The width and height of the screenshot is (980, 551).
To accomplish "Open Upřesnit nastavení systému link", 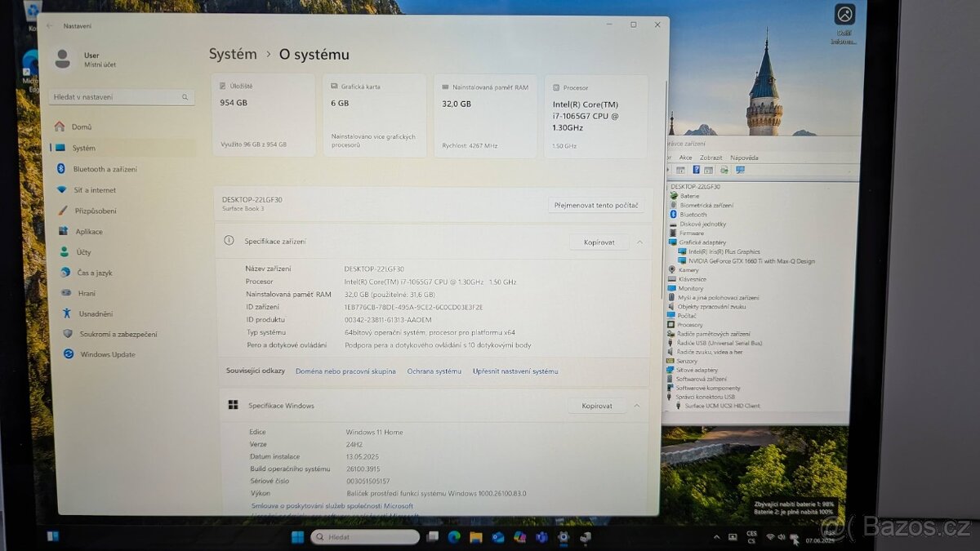I will pos(514,371).
